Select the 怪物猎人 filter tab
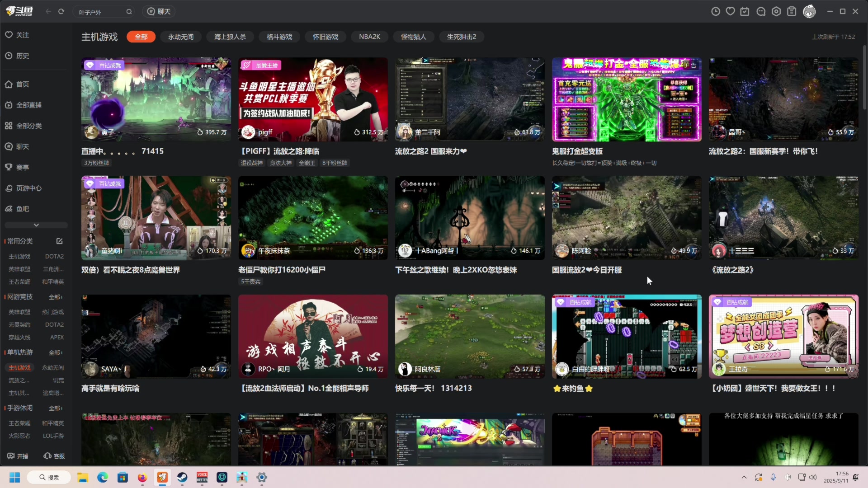Image resolution: width=868 pixels, height=488 pixels. [x=414, y=37]
